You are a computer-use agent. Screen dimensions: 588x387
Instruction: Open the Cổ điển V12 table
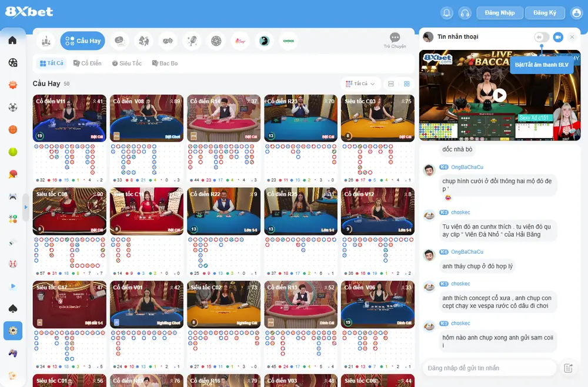(377, 211)
